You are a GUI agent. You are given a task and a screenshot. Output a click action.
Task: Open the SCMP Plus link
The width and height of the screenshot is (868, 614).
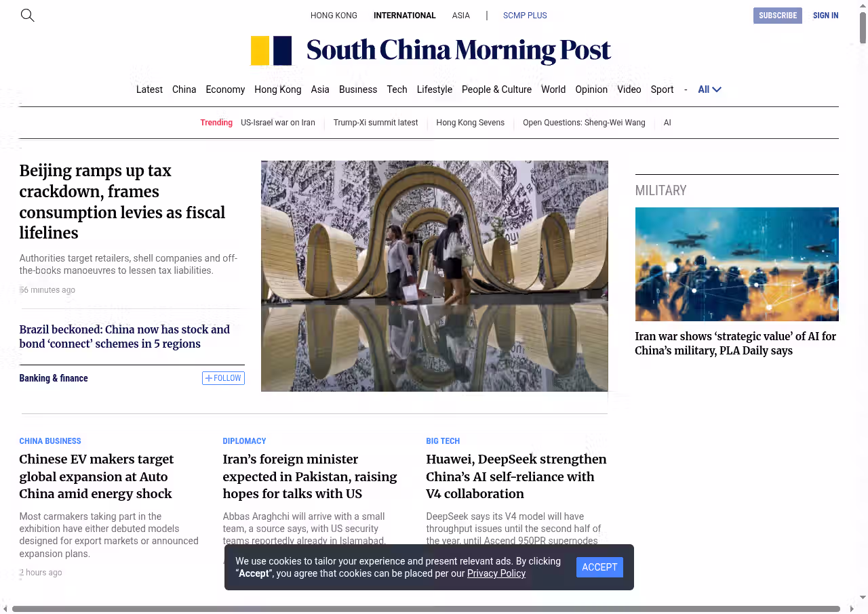tap(524, 16)
